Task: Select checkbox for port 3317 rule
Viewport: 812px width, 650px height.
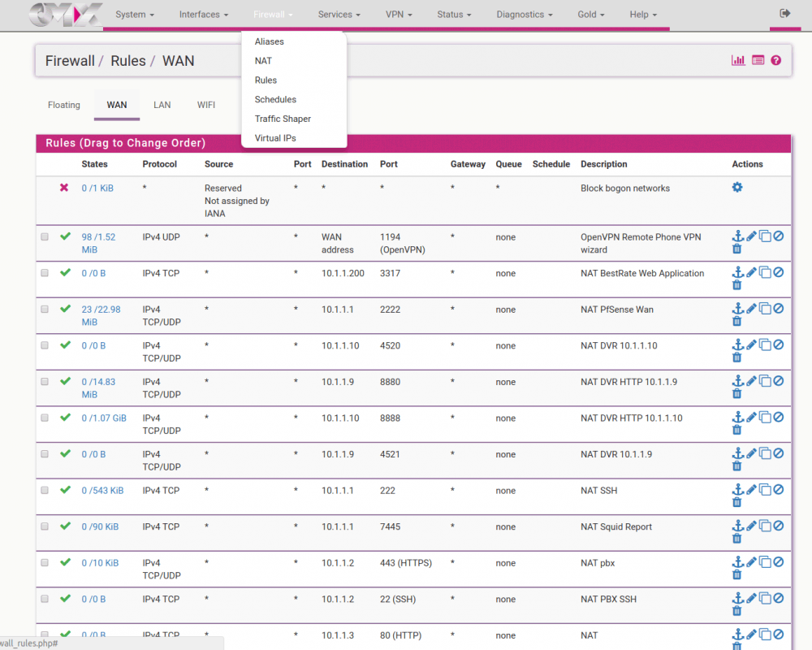Action: tap(45, 273)
